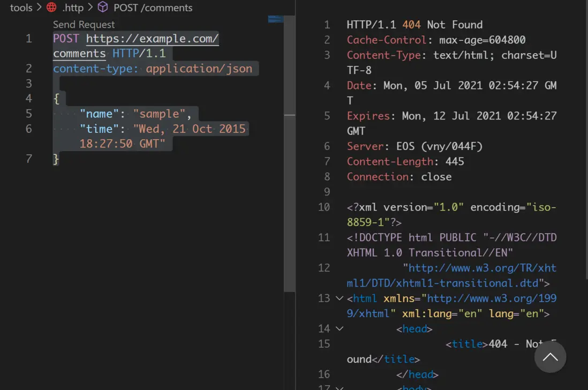Collapse the body fold chevron on line 17
588x390 pixels.
tap(340, 388)
